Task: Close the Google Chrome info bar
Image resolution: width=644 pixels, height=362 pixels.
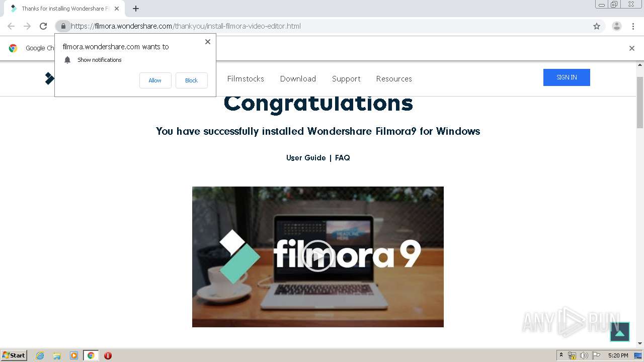Action: point(632,48)
